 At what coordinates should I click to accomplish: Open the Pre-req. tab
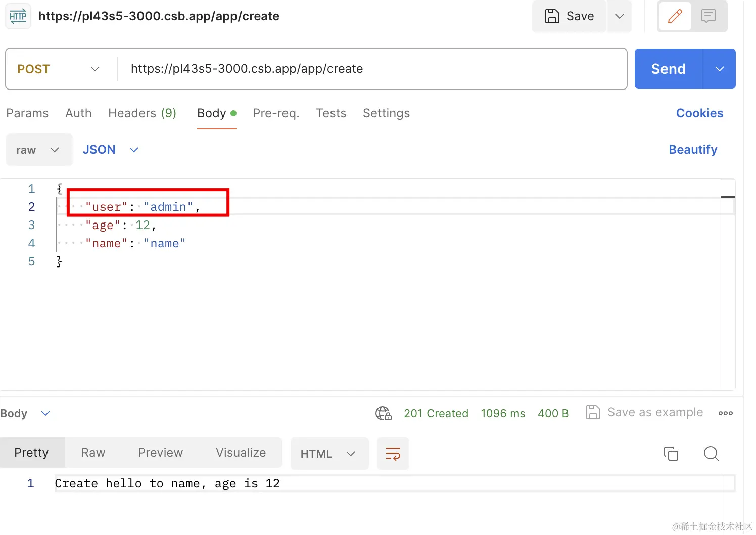[x=276, y=113]
